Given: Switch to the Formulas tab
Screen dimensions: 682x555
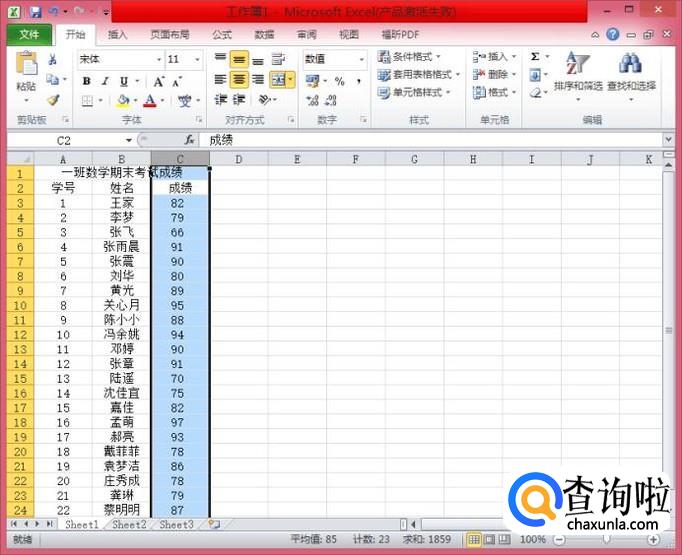Looking at the screenshot, I should tap(222, 34).
